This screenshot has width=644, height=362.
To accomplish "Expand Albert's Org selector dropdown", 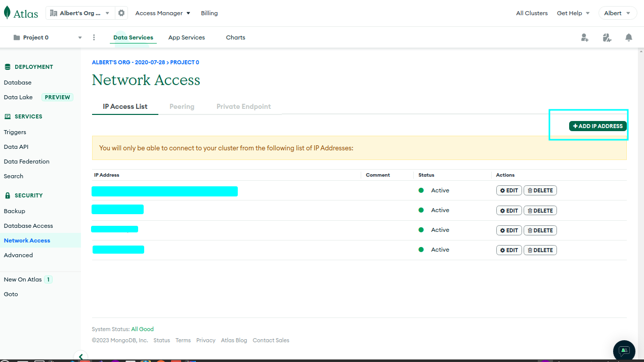I will point(80,13).
